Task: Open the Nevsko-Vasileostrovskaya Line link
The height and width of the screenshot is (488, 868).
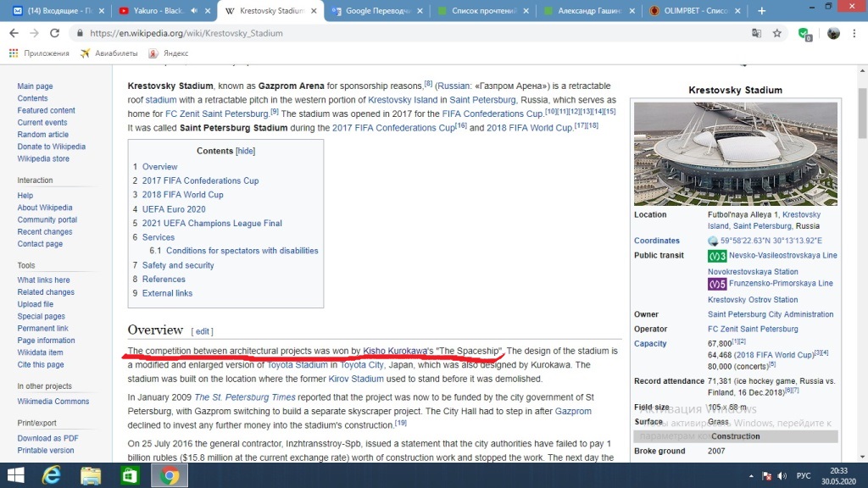Action: point(782,256)
